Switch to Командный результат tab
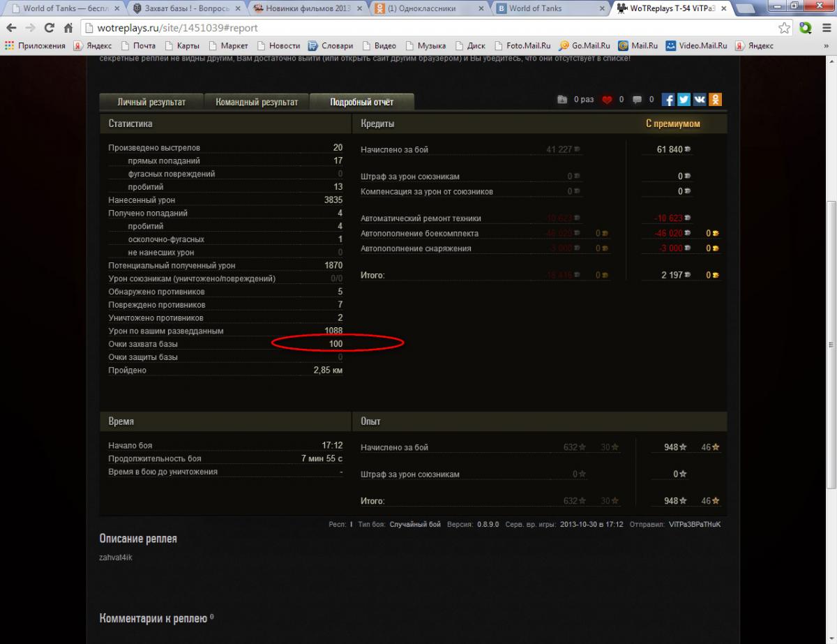The width and height of the screenshot is (837, 644). click(x=257, y=102)
